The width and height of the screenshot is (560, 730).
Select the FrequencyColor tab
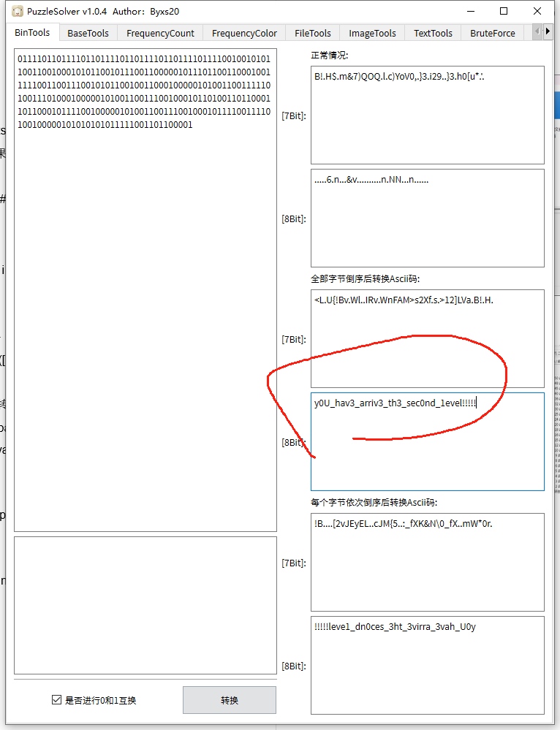pos(244,33)
